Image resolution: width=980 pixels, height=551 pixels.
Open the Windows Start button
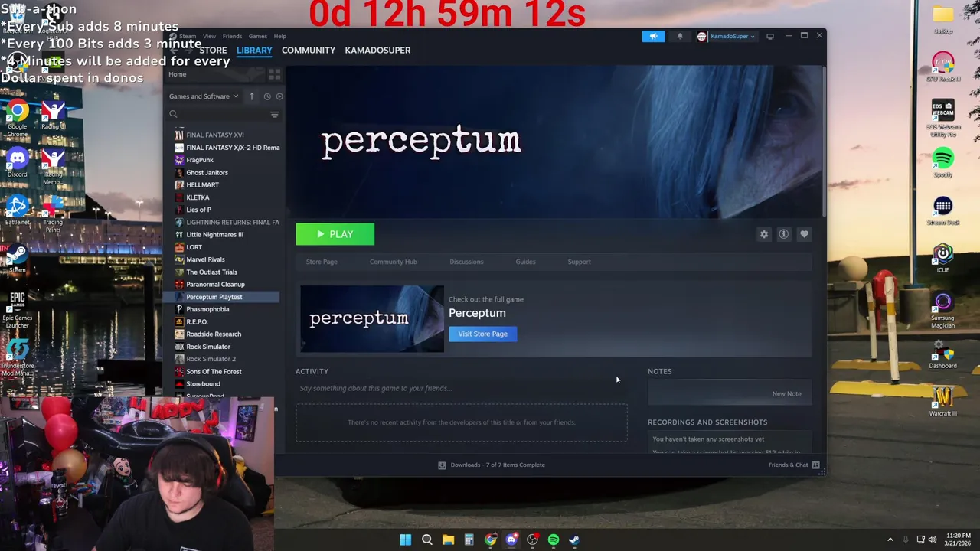point(405,540)
